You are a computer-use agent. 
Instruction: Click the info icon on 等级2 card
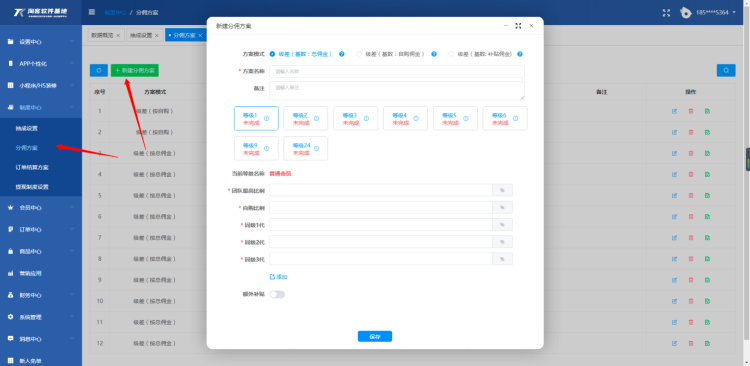pyautogui.click(x=317, y=118)
